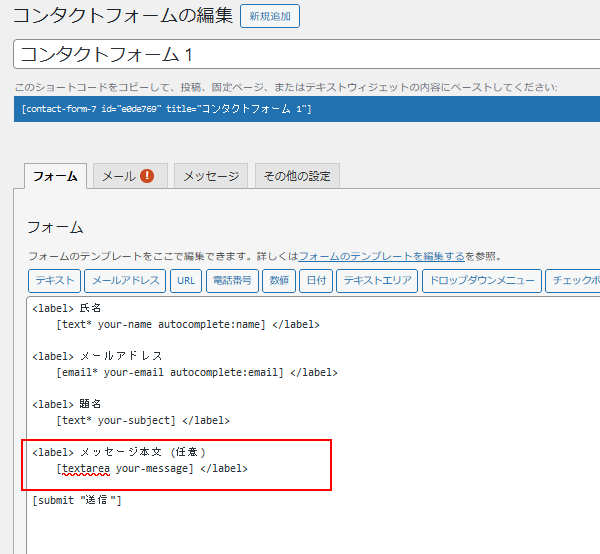The image size is (600, 554).
Task: Click the submit "送信" line in editor
Action: pyautogui.click(x=77, y=500)
